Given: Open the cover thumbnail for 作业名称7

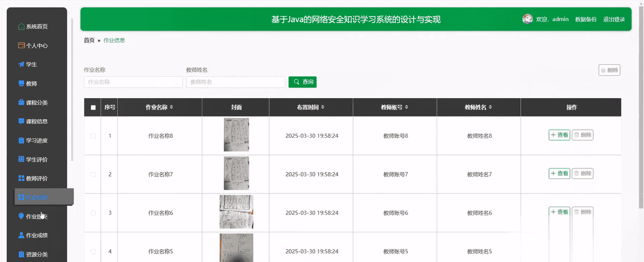Looking at the screenshot, I should tap(236, 173).
